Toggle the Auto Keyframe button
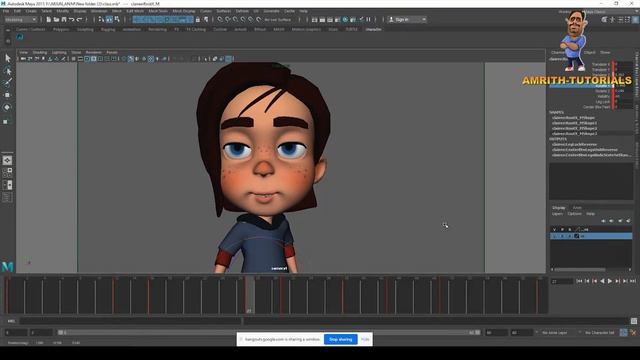The height and width of the screenshot is (360, 640). 624,333
